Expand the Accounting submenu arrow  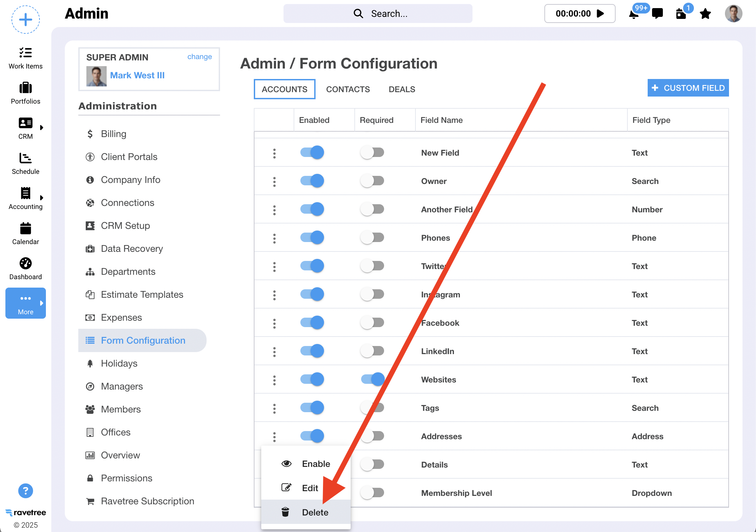tap(42, 198)
